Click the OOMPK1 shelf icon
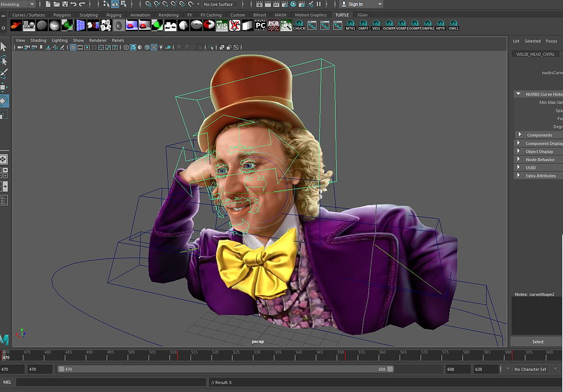563x392 pixels. pyautogui.click(x=428, y=25)
